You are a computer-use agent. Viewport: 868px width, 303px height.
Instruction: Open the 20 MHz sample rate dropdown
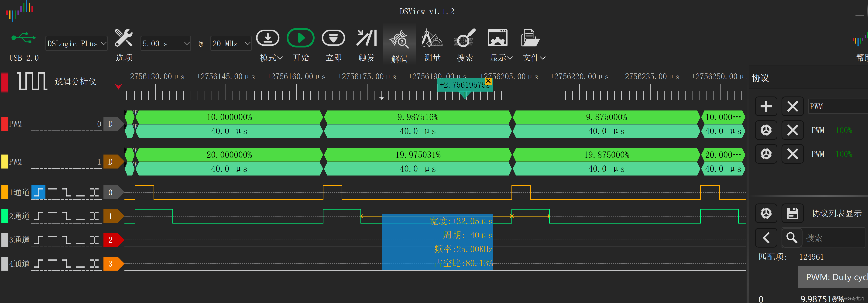click(x=231, y=44)
